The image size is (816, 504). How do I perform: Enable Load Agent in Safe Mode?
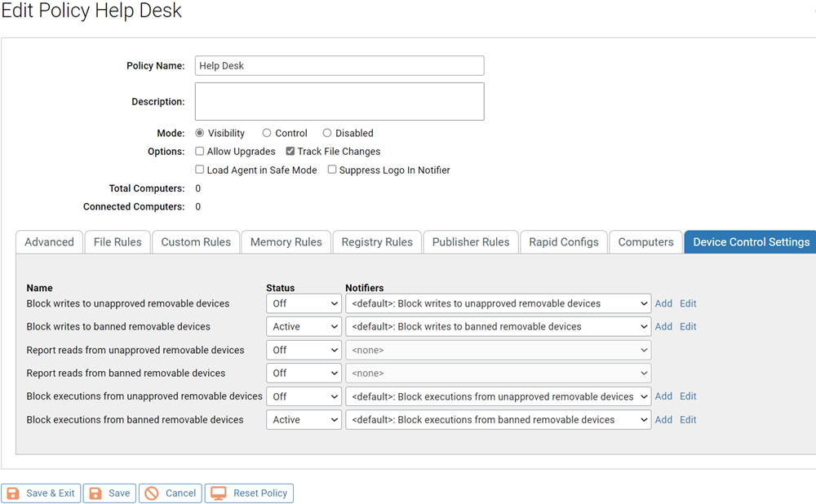(199, 170)
